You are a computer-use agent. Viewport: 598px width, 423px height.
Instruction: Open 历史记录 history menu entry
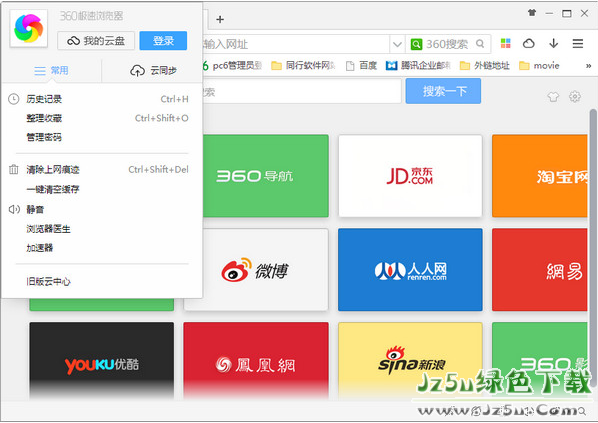(x=101, y=99)
